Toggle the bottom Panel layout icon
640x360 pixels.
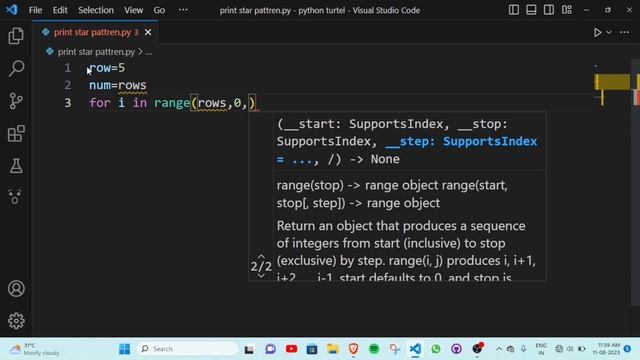coord(531,10)
